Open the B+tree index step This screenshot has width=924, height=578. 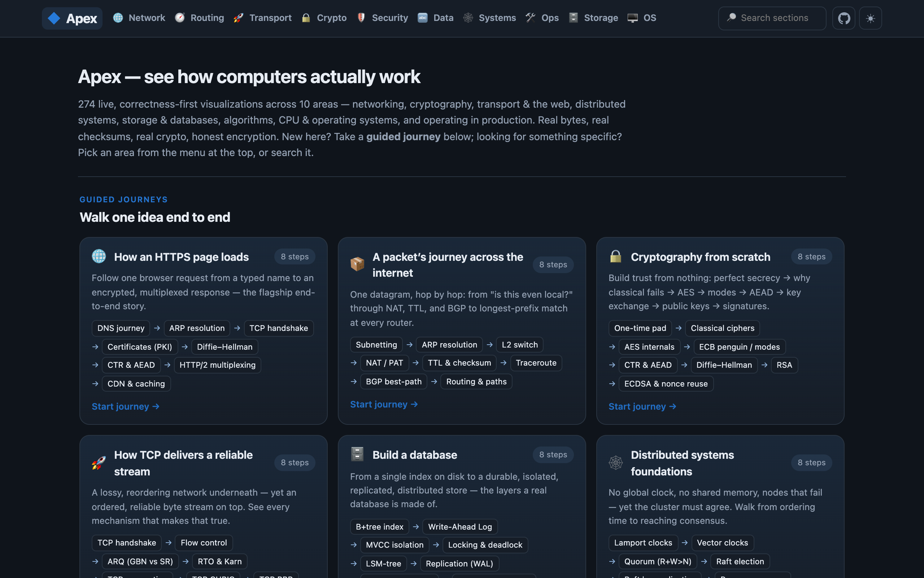coord(380,527)
